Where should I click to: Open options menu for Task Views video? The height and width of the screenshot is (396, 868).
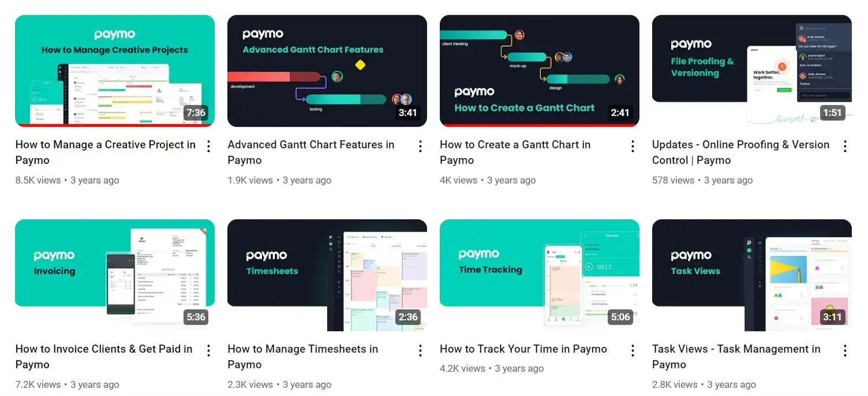pos(845,350)
